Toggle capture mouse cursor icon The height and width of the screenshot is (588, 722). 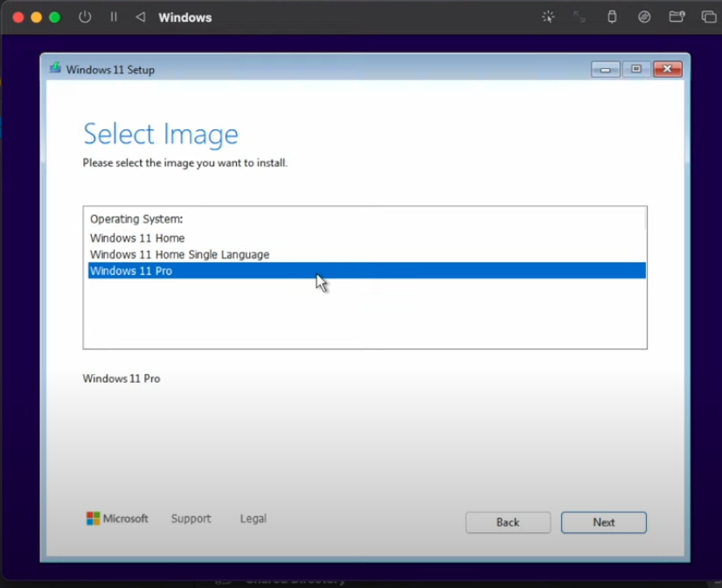click(548, 17)
